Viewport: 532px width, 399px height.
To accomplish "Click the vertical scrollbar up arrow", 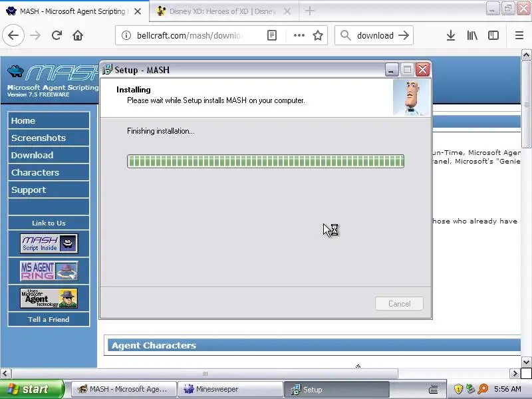I will (526, 55).
